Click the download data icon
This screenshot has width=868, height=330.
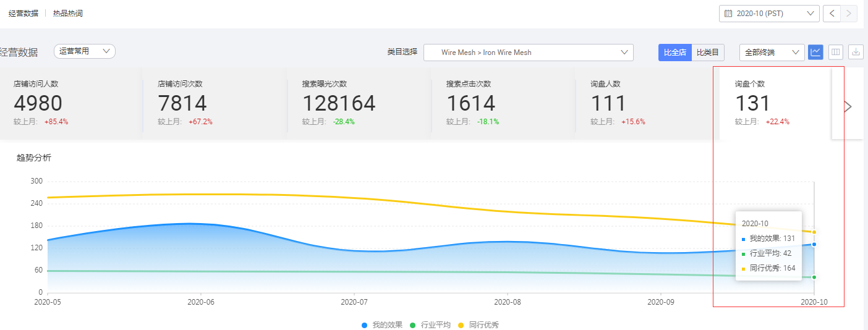[x=856, y=53]
